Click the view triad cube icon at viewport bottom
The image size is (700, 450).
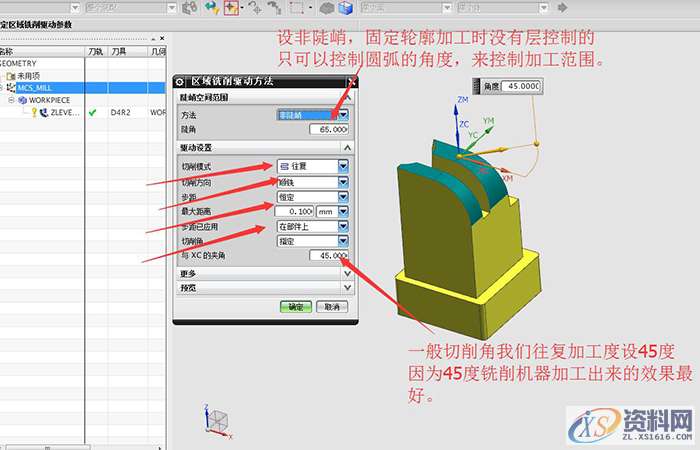218,421
